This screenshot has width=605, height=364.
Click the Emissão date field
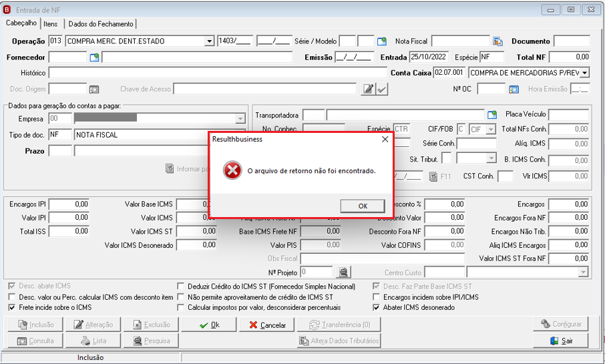tap(354, 57)
